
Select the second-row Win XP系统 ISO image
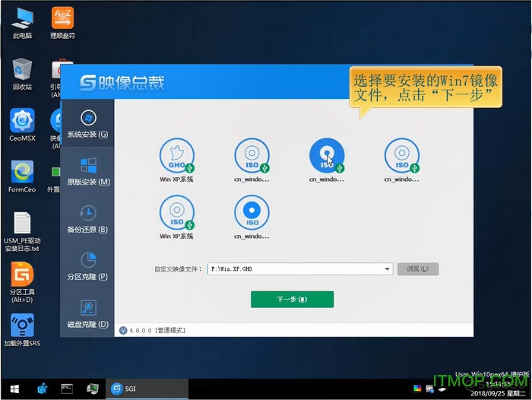176,214
